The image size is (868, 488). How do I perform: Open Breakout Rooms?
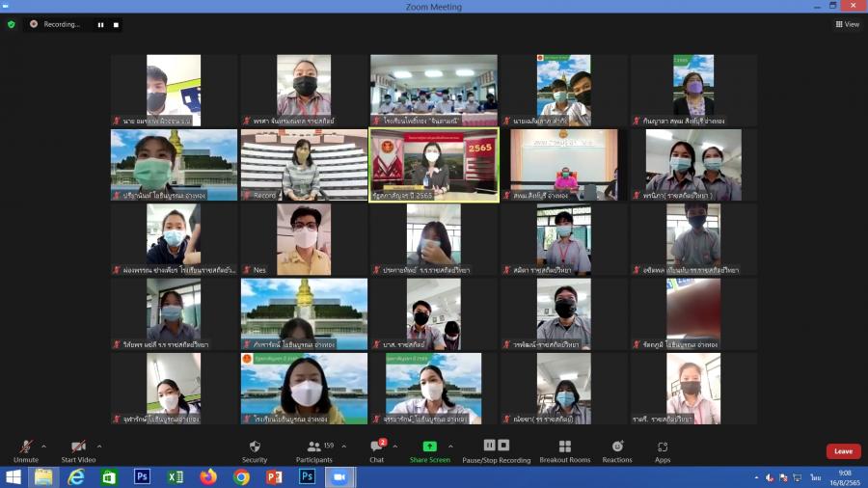[564, 448]
